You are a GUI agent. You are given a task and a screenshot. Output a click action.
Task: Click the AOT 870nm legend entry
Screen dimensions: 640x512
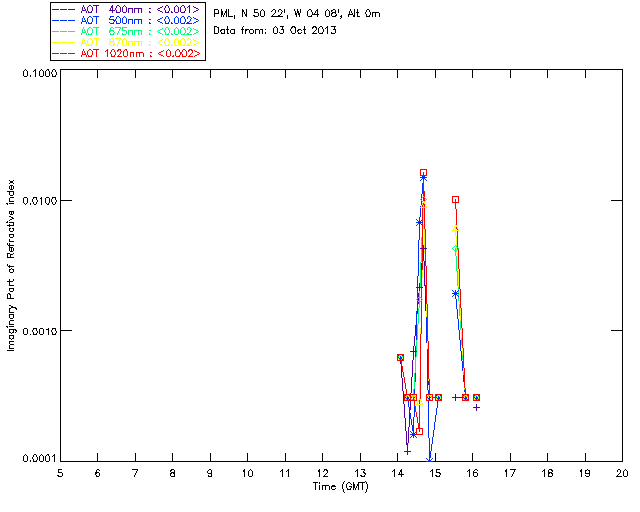point(126,42)
